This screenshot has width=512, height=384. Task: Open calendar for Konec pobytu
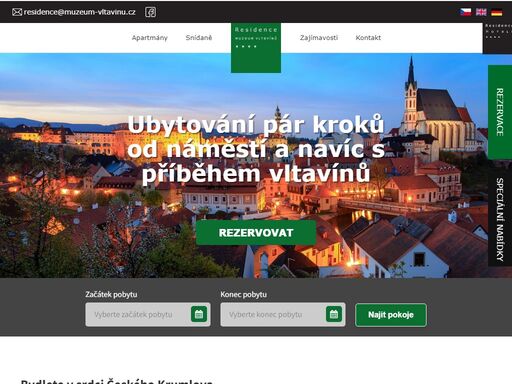(x=334, y=314)
